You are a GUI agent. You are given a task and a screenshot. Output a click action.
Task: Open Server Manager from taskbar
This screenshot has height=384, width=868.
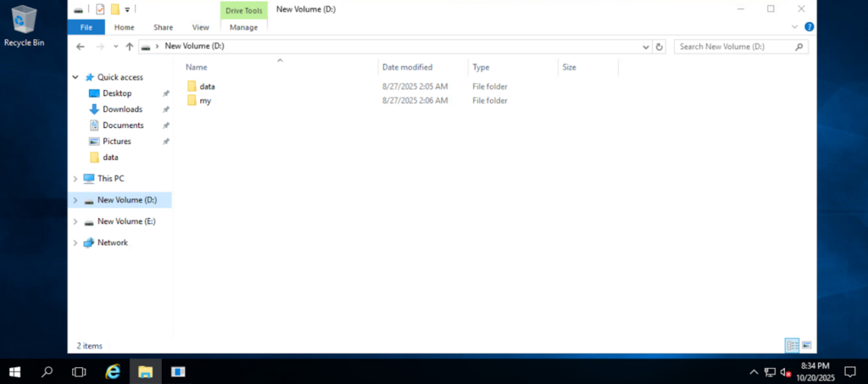[x=178, y=371]
